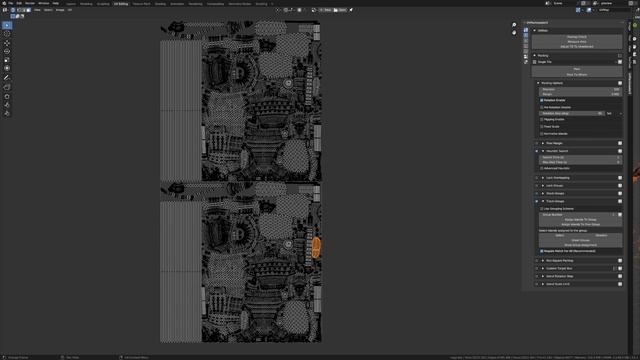Select the Rotate tool in UV toolbar
640x360 pixels.
[7, 51]
